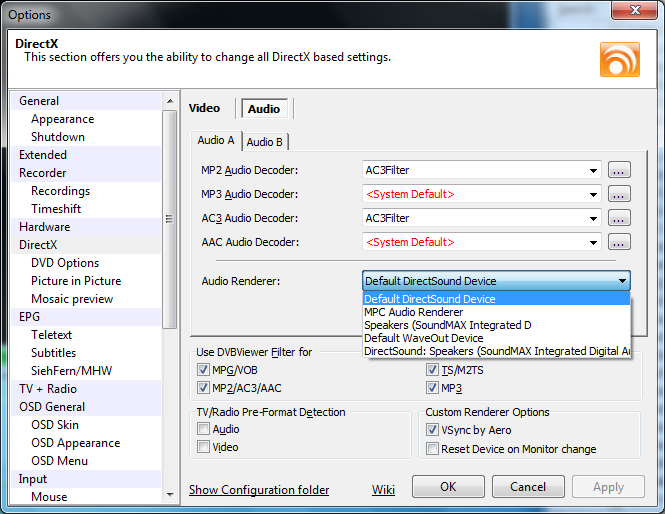This screenshot has height=514, width=665.
Task: Click the sidebar vertical scrollbar thumb
Action: pos(170,219)
